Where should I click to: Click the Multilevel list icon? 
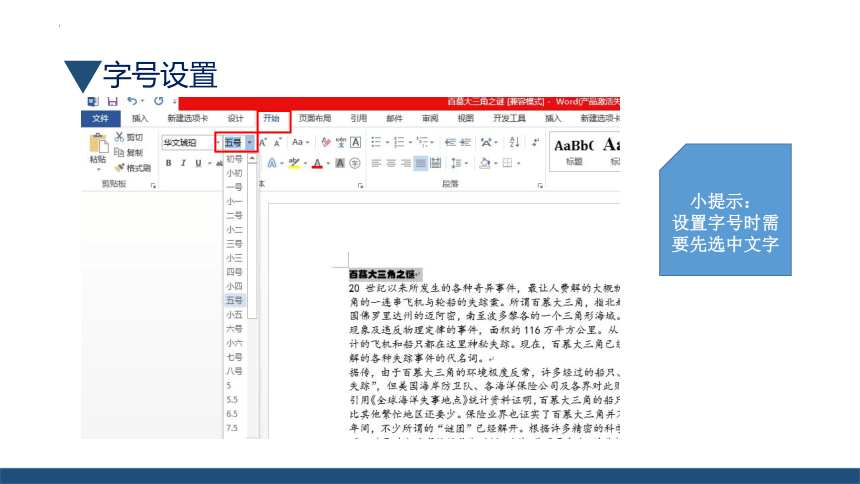point(422,143)
